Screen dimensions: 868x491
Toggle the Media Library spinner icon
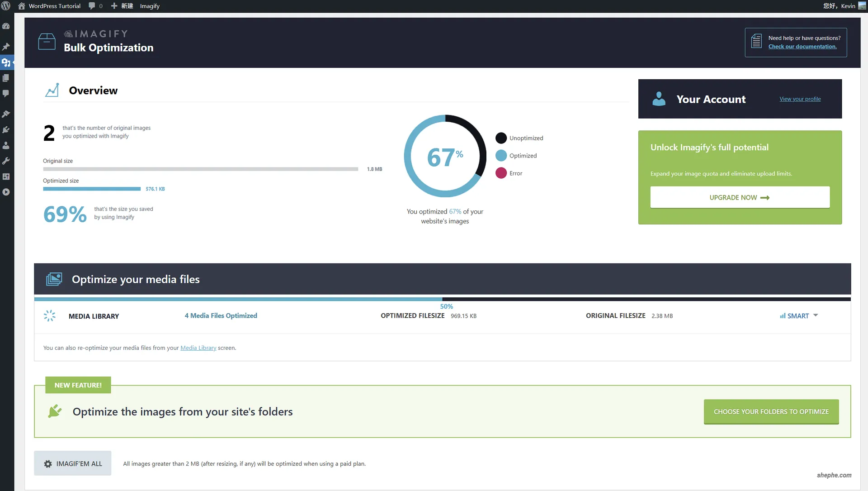[49, 316]
